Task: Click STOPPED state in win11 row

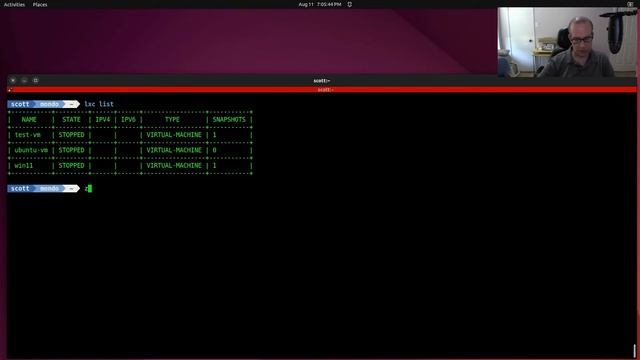Action: coord(71,166)
